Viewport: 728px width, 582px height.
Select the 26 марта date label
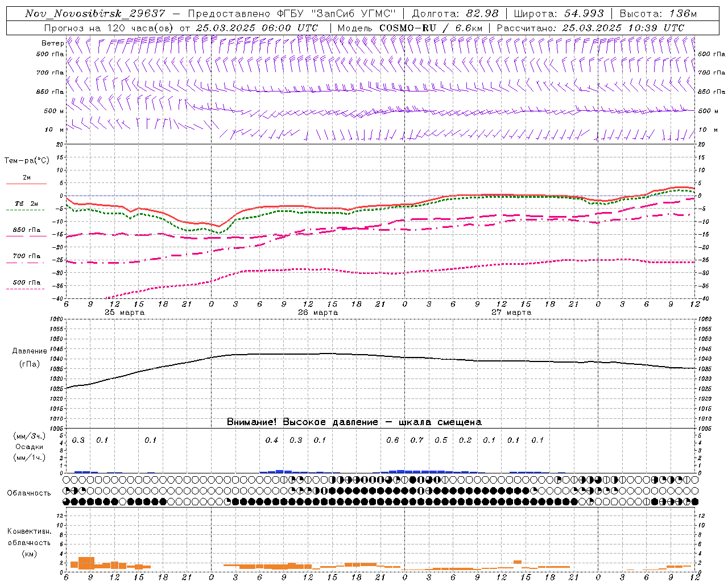coord(318,313)
